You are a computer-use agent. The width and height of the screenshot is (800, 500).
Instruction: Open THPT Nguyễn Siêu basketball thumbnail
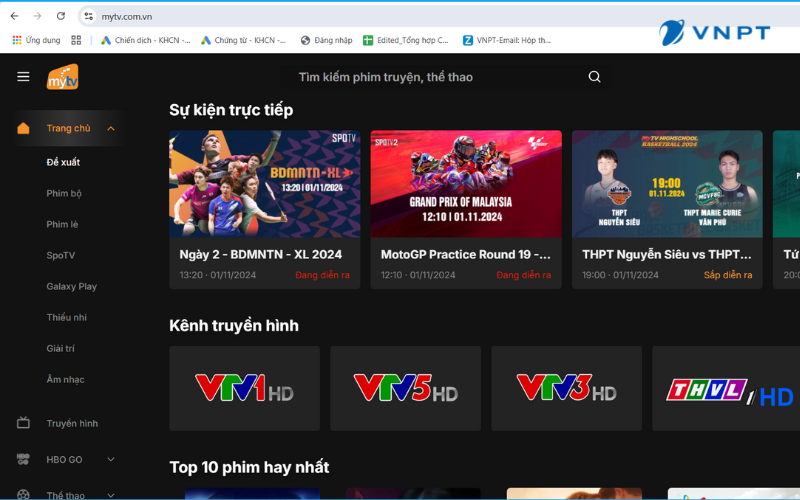tap(667, 184)
